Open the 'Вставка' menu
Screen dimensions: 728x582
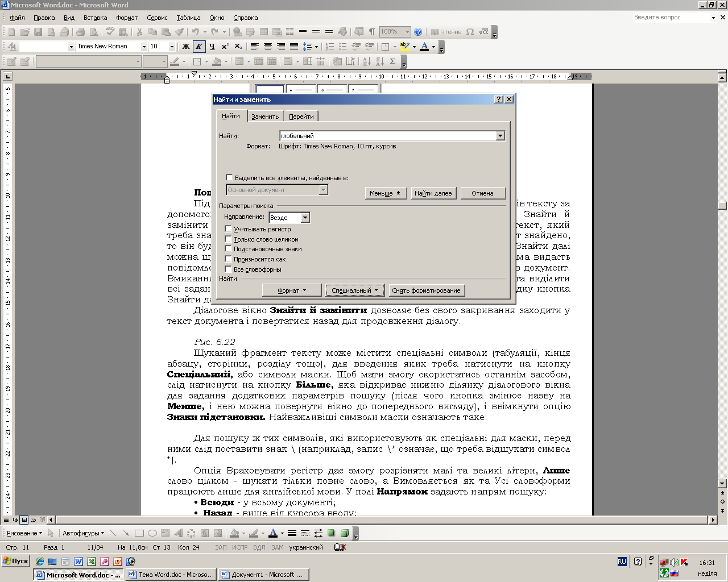(x=95, y=18)
